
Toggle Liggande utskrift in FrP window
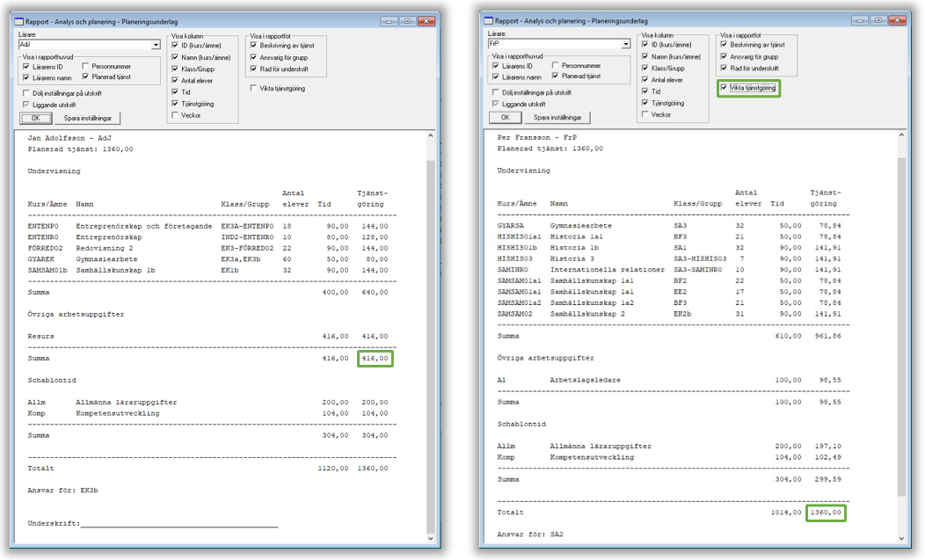(x=496, y=104)
